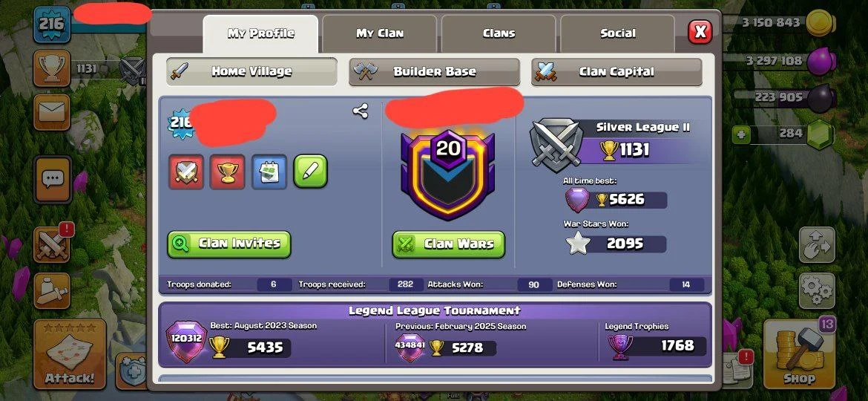Select the Clan Capital profile view
Screen dimensions: 868x401
point(616,71)
